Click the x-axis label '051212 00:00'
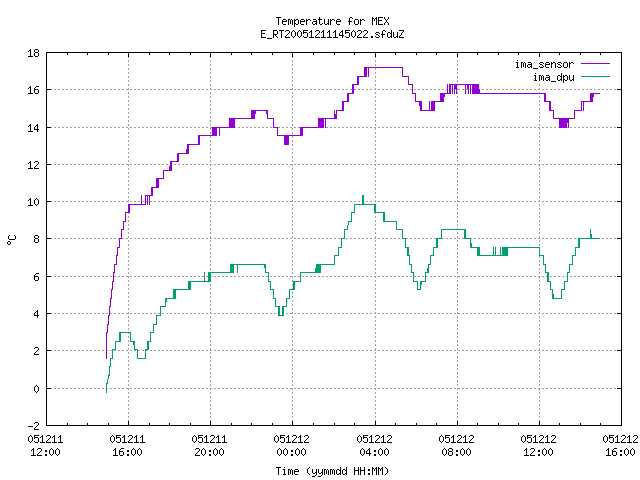Image resolution: width=640 pixels, height=480 pixels. (x=291, y=445)
